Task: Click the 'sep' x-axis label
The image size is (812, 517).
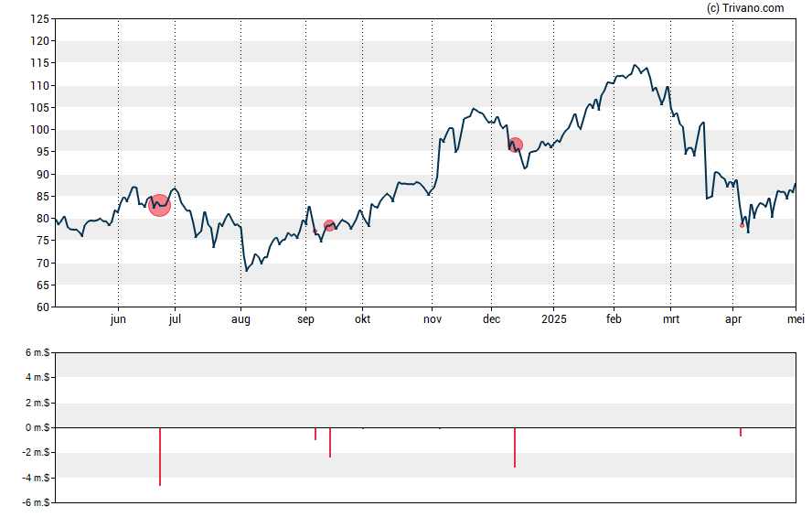Action: [x=305, y=319]
